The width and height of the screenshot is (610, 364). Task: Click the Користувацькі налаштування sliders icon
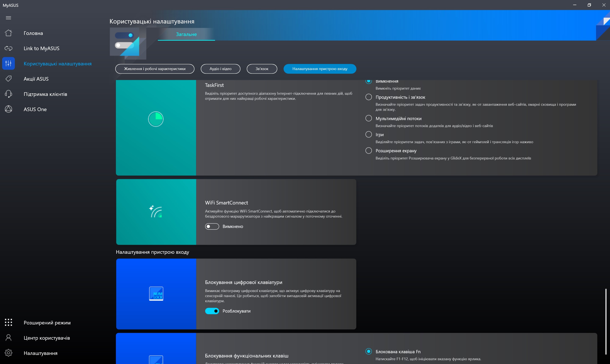point(8,63)
